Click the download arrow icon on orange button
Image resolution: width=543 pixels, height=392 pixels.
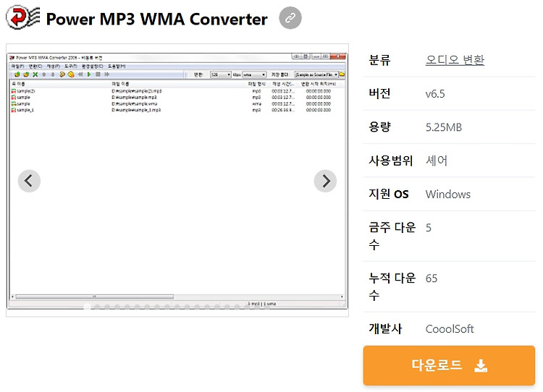coord(481,366)
